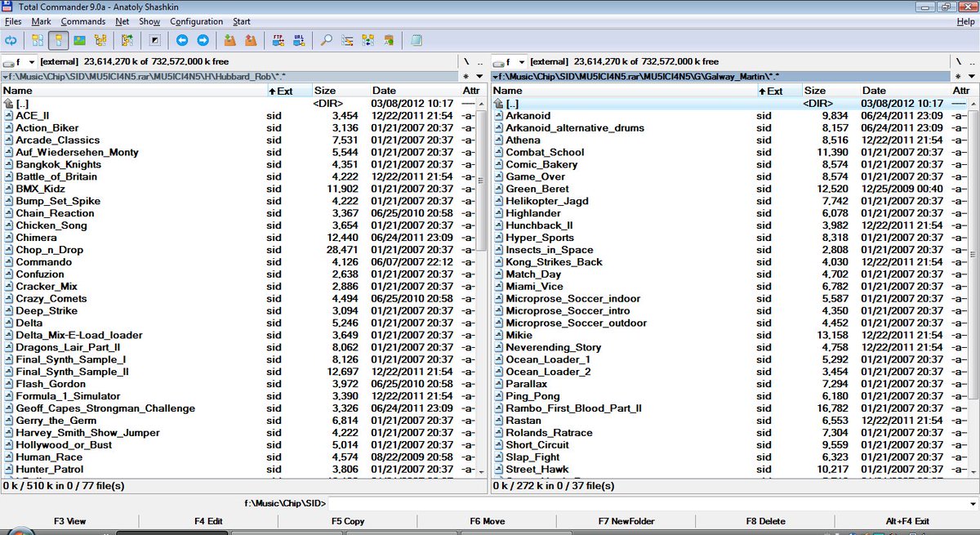This screenshot has height=535, width=980.
Task: Click the F7 NewFolder button
Action: click(x=627, y=520)
